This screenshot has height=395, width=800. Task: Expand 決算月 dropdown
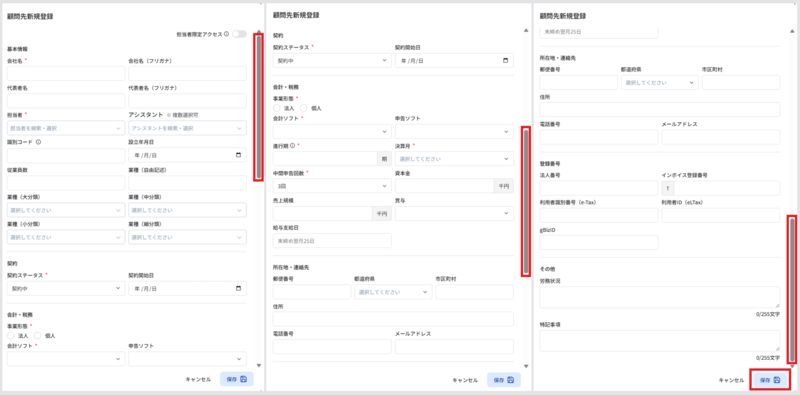click(x=454, y=159)
